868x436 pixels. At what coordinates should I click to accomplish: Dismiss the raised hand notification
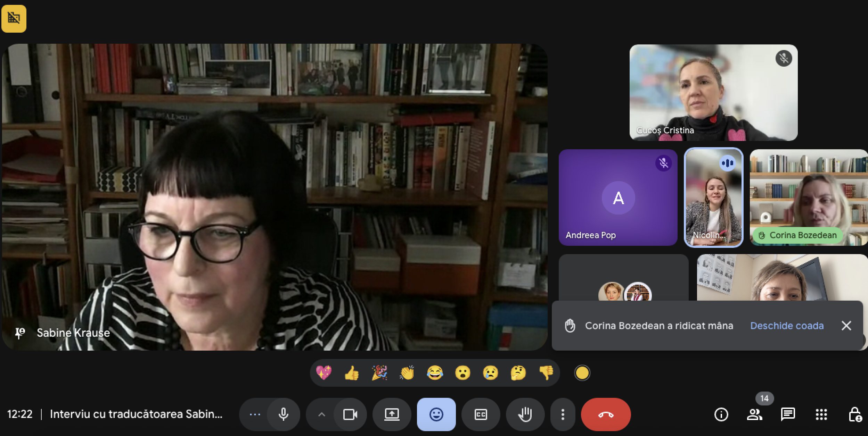(846, 326)
